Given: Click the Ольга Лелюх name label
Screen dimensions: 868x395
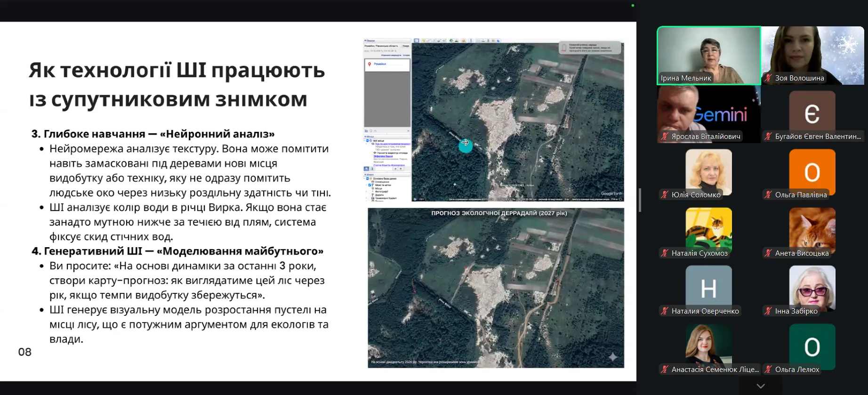Looking at the screenshot, I should pyautogui.click(x=797, y=370).
